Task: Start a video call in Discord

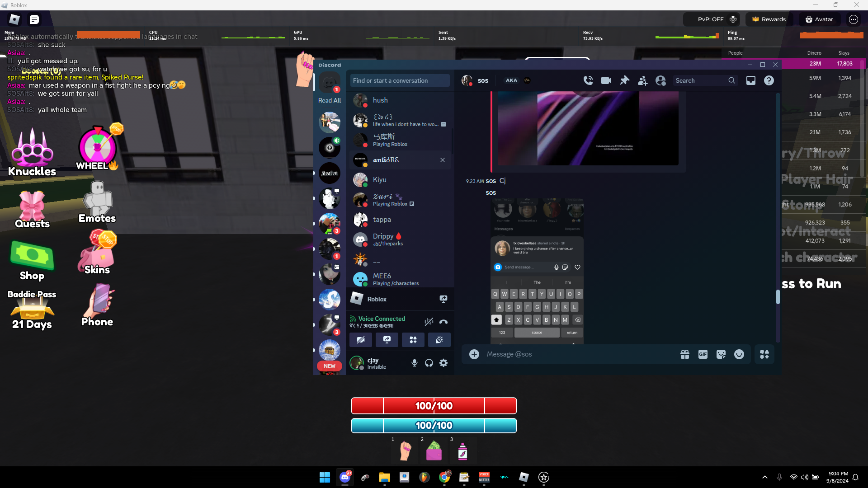Action: point(606,80)
